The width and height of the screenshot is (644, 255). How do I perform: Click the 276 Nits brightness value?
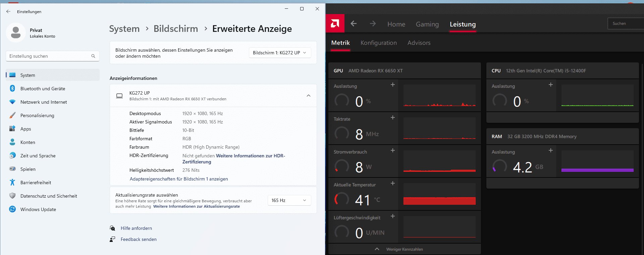coord(191,170)
